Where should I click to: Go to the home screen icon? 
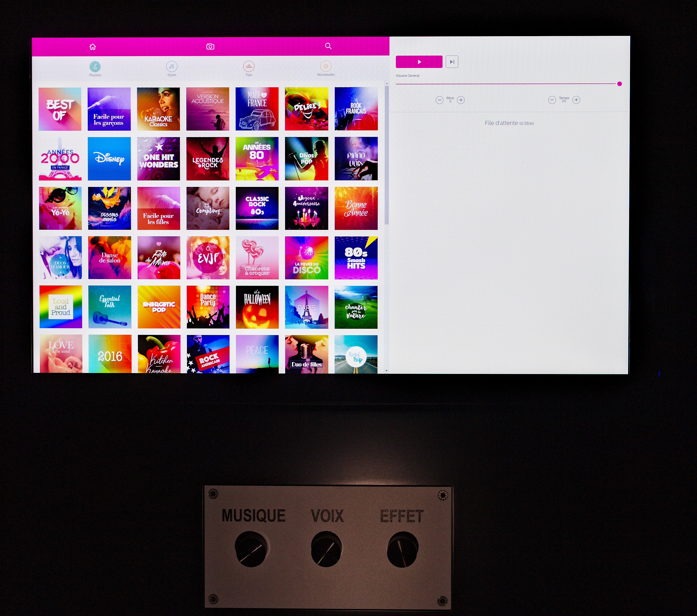coord(93,47)
